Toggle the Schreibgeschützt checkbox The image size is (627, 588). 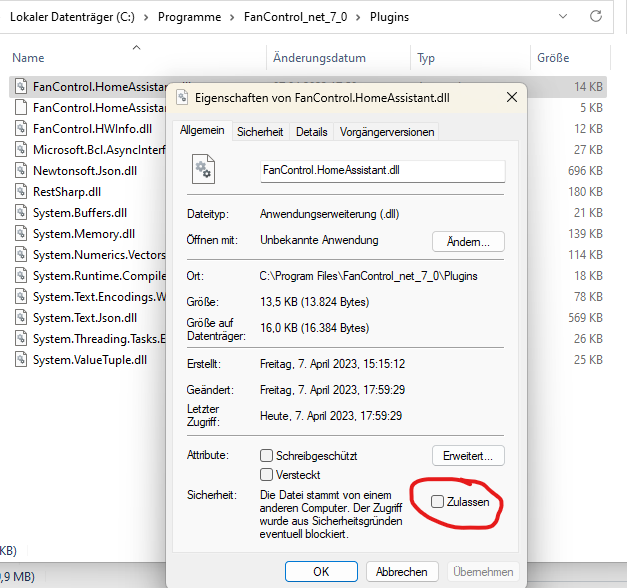[266, 456]
